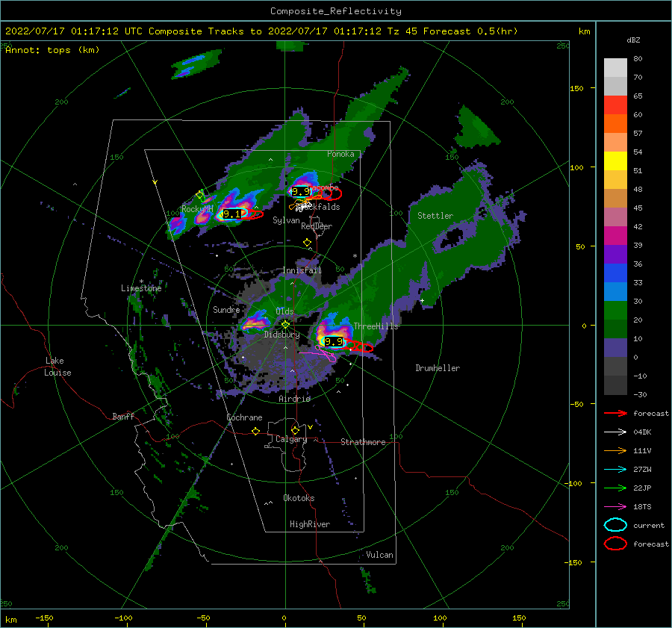Click the 9.1 storm top label

point(232,214)
